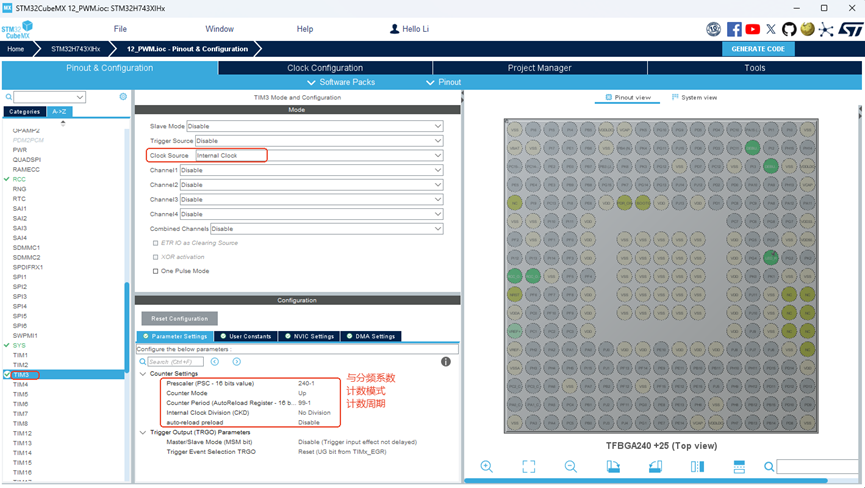Click the parameter search magnifier icon
Viewport: 865px width, 488px height.
click(142, 362)
